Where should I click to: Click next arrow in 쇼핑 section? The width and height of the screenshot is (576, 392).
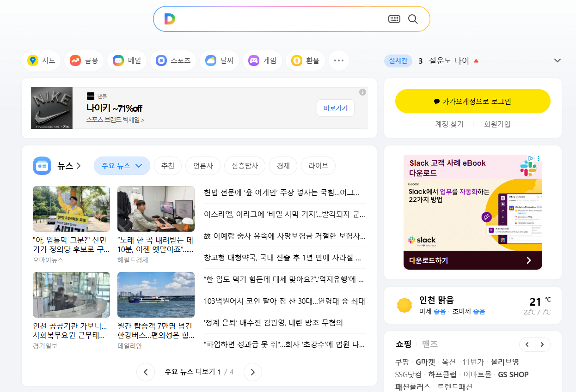coord(543,344)
